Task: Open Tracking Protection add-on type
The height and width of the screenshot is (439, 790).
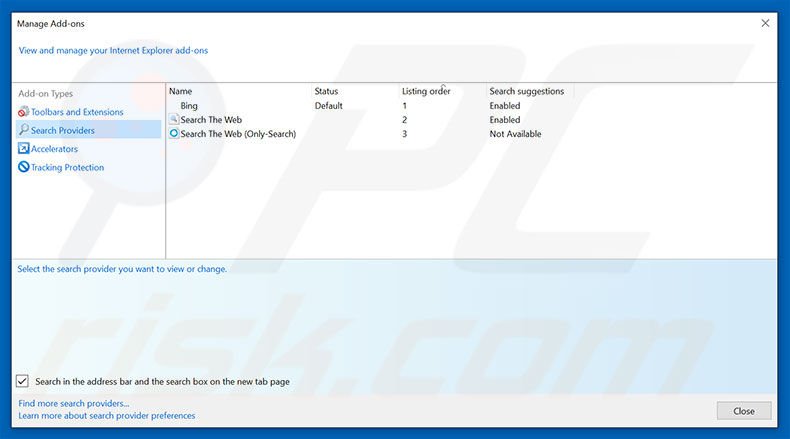Action: click(x=68, y=167)
